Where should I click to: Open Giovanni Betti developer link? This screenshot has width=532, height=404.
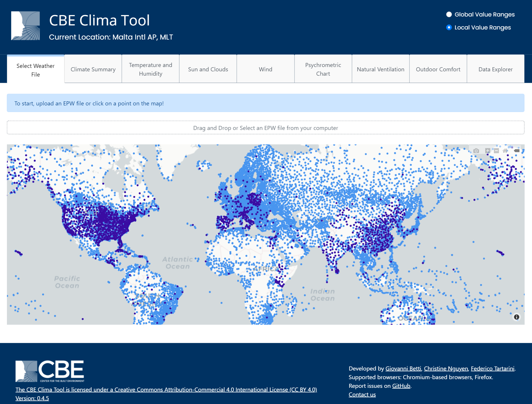pos(403,368)
